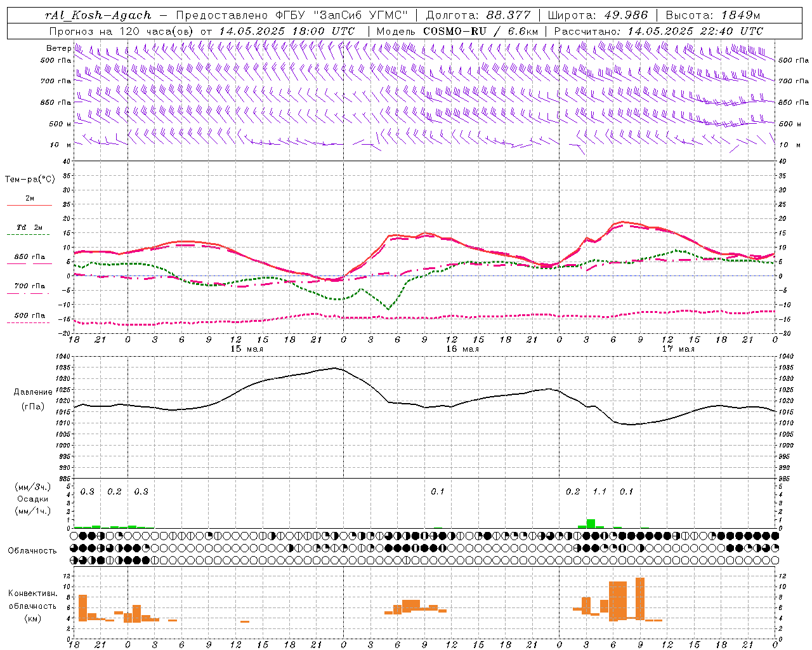Click the Рассчитано: 14.05.2025 22:40 UTC text
Image resolution: width=812 pixels, height=650 pixels.
point(658,31)
